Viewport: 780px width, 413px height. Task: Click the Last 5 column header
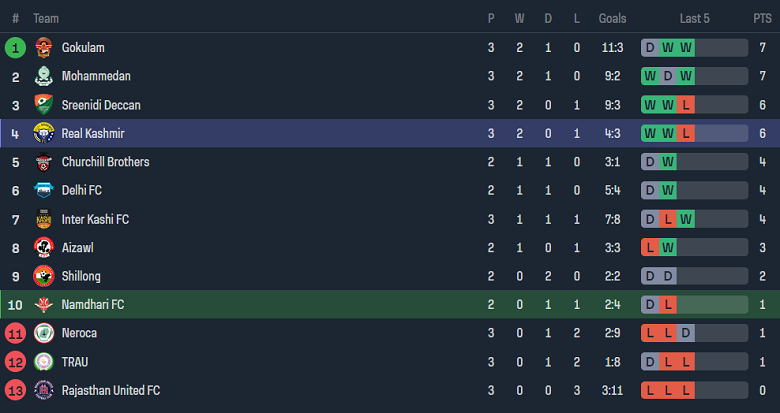click(694, 19)
